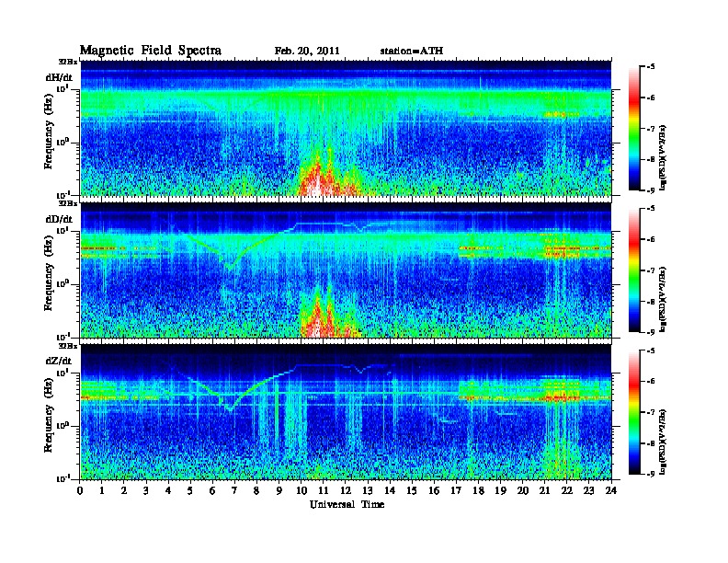Viewport: 728px width, 563px height.
Task: Select the dH/dt panel label
Action: tap(59, 77)
